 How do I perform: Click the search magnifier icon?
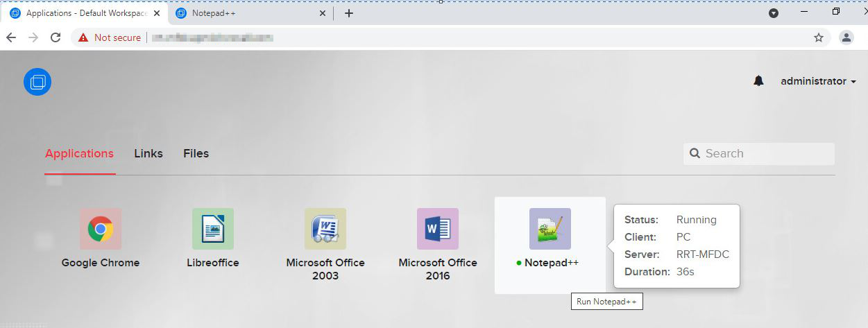(x=695, y=153)
